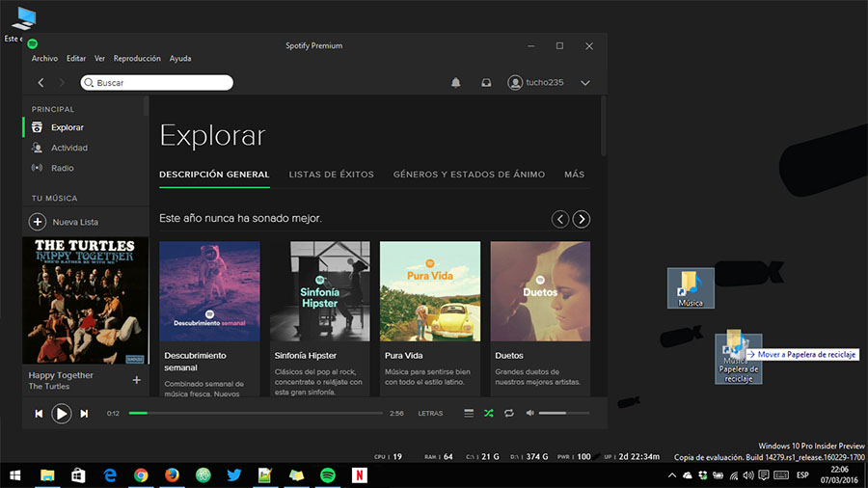Click the Nueva Lista plus icon
The height and width of the screenshot is (488, 868).
[37, 222]
